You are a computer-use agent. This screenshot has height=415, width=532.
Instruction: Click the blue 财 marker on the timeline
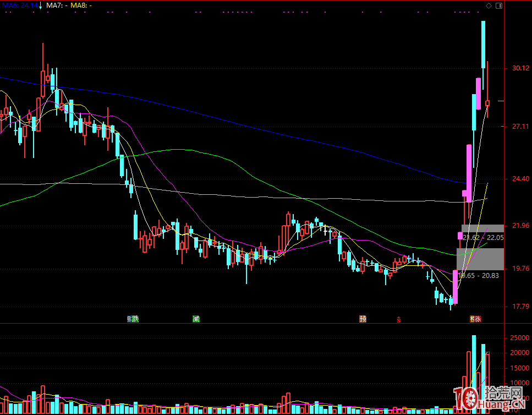[x=129, y=319]
